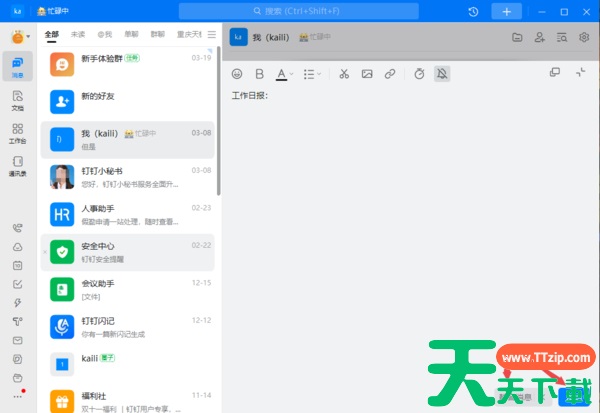
Task: Insert an image with the picture icon
Action: coord(367,73)
